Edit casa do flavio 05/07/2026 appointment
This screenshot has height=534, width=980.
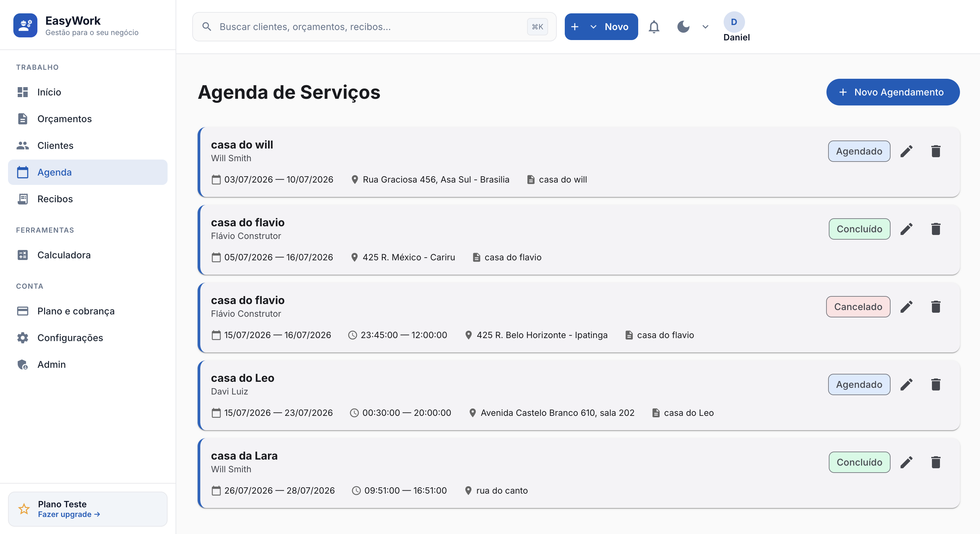(907, 229)
